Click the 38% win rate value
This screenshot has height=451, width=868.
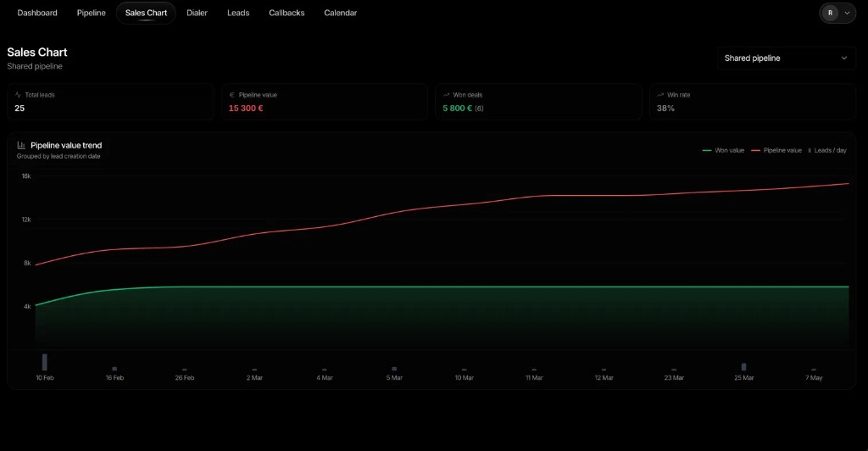(x=665, y=109)
